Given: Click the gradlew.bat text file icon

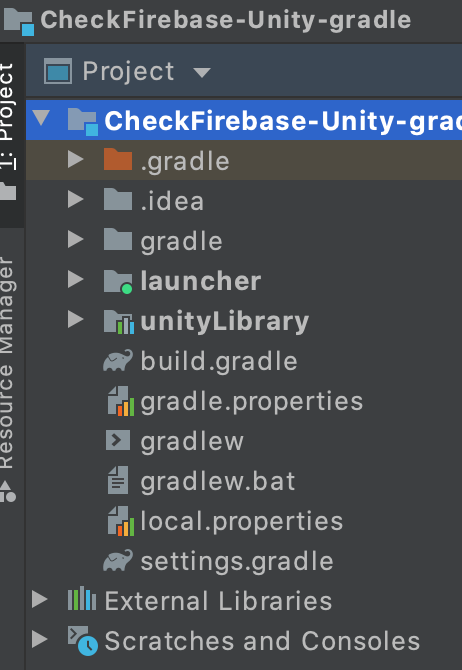Looking at the screenshot, I should (x=118, y=480).
